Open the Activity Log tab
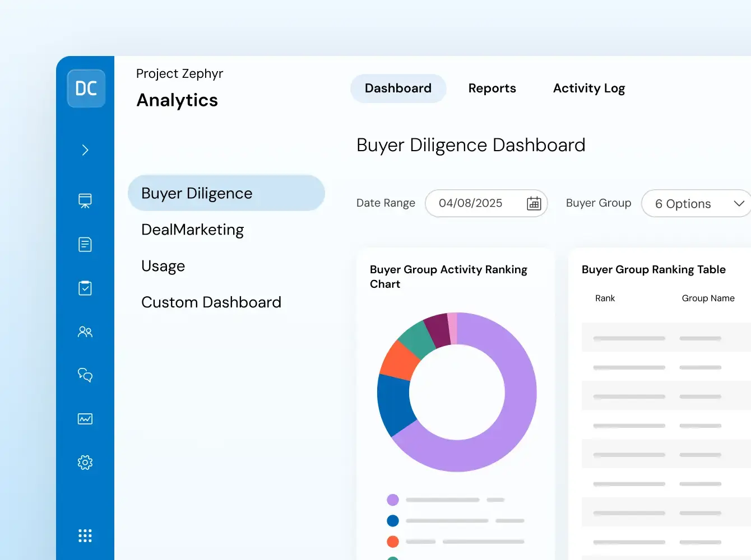Screen dimensions: 751x560 (x=589, y=88)
